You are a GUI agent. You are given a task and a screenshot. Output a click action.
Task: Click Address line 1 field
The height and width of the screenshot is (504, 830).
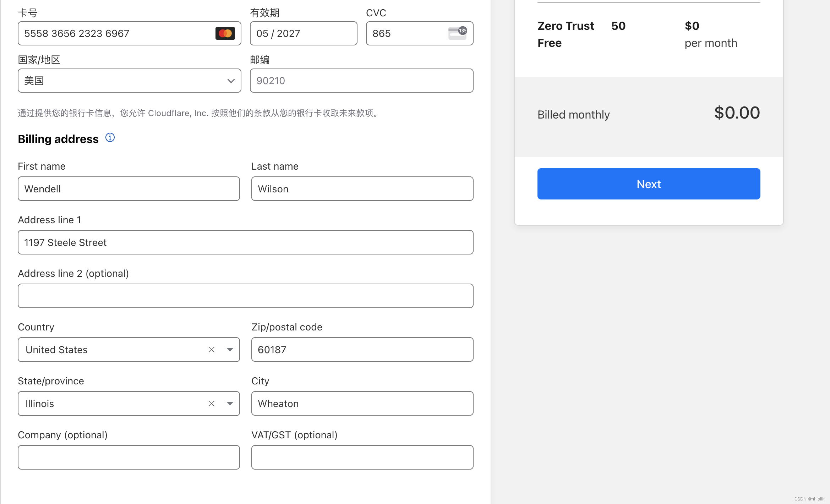coord(245,242)
